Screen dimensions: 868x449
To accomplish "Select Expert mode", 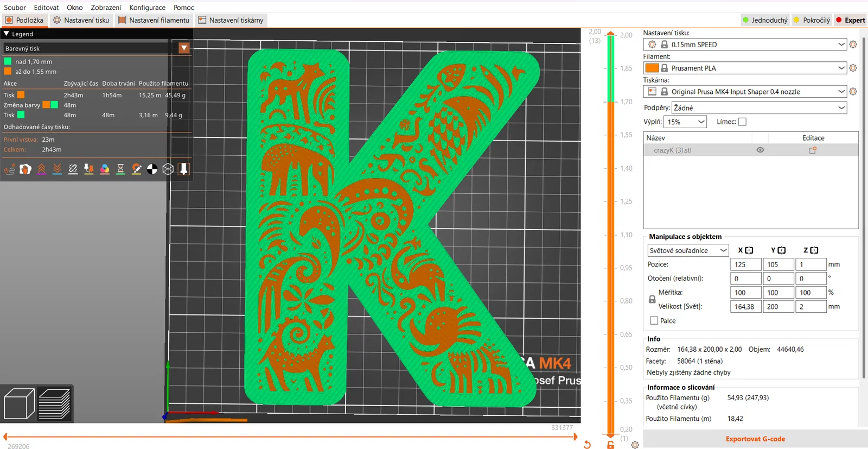I will [x=851, y=20].
